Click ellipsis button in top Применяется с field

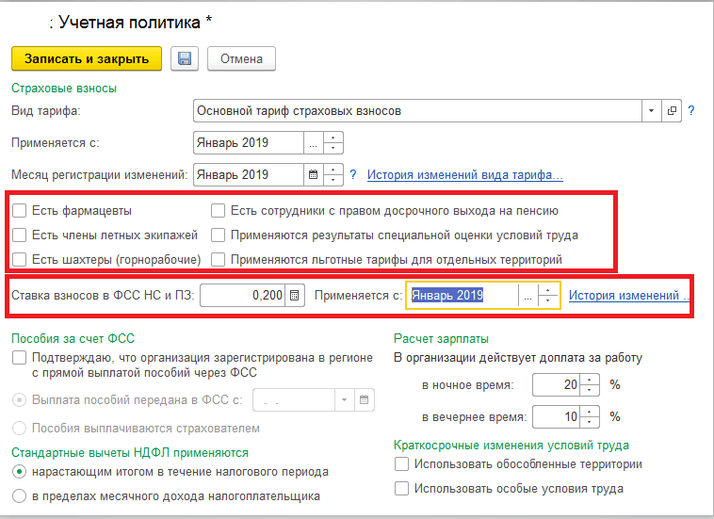312,143
